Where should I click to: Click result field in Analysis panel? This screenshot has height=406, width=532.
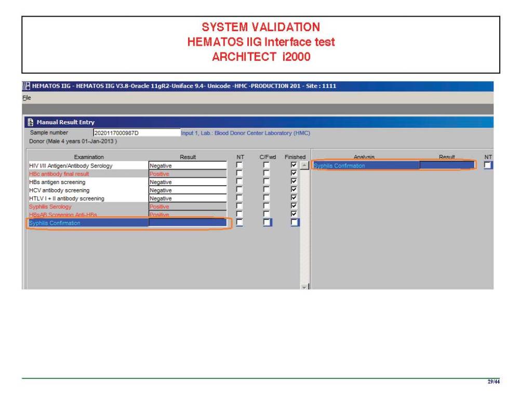tap(447, 166)
